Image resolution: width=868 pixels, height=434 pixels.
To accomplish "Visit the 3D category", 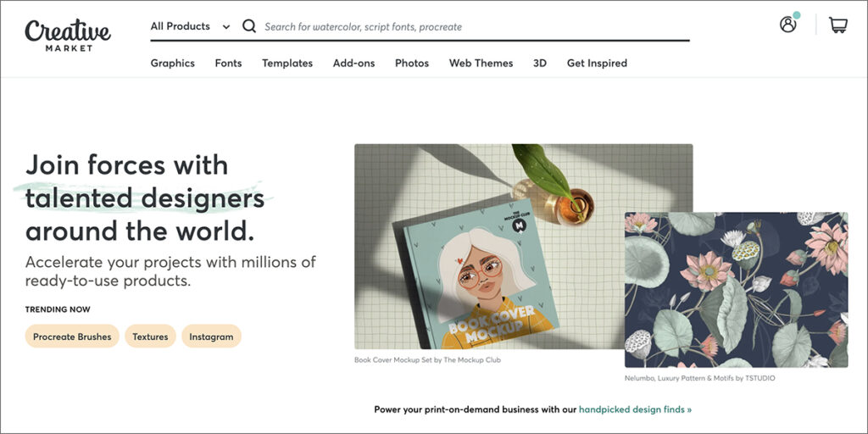I will 540,63.
